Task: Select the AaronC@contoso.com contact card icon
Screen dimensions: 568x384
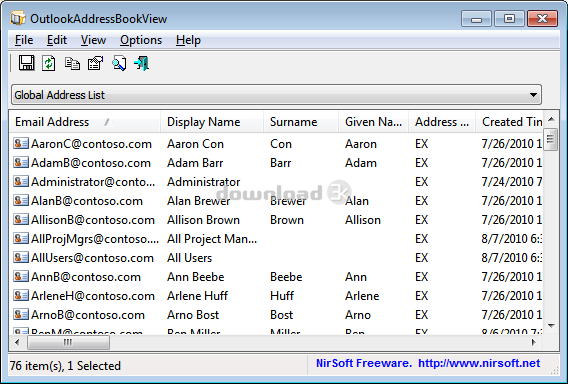Action: click(x=21, y=143)
